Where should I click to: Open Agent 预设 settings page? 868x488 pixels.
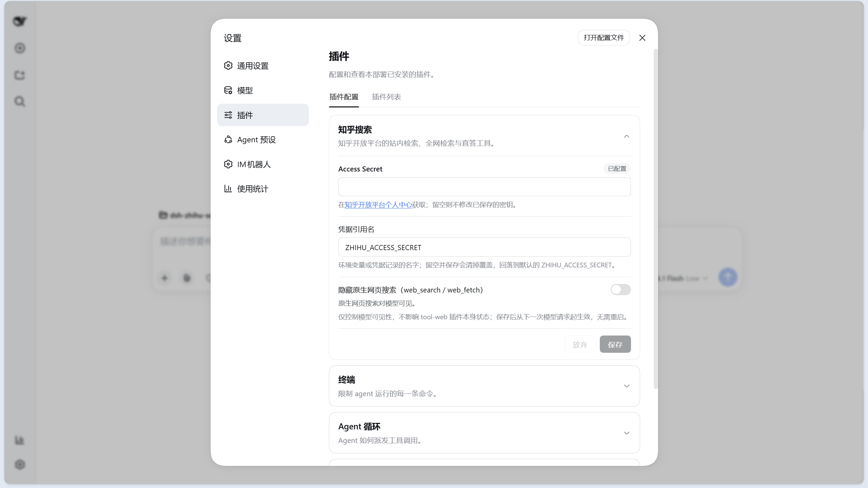263,140
